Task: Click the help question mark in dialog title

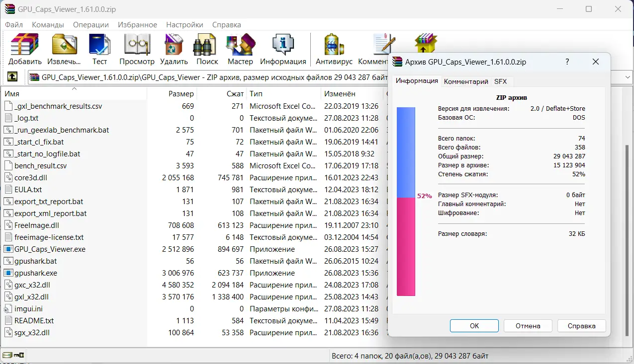Action: tap(567, 62)
